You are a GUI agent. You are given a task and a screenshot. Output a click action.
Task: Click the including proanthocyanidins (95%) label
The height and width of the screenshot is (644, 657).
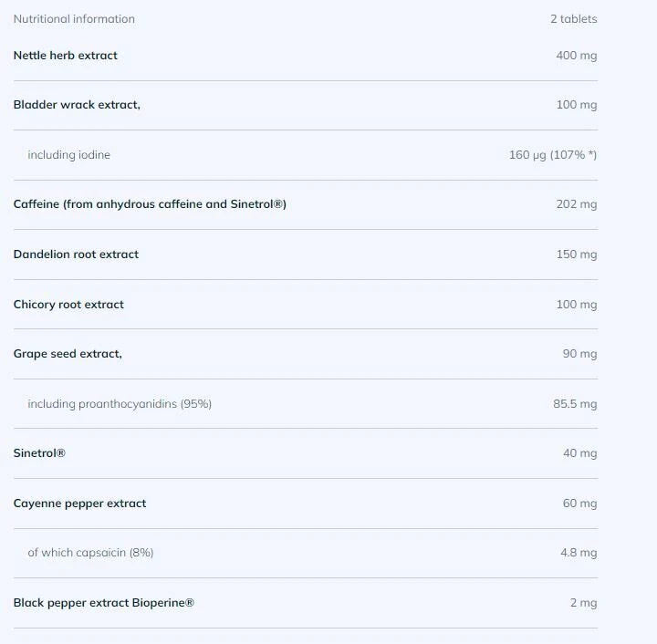[120, 404]
